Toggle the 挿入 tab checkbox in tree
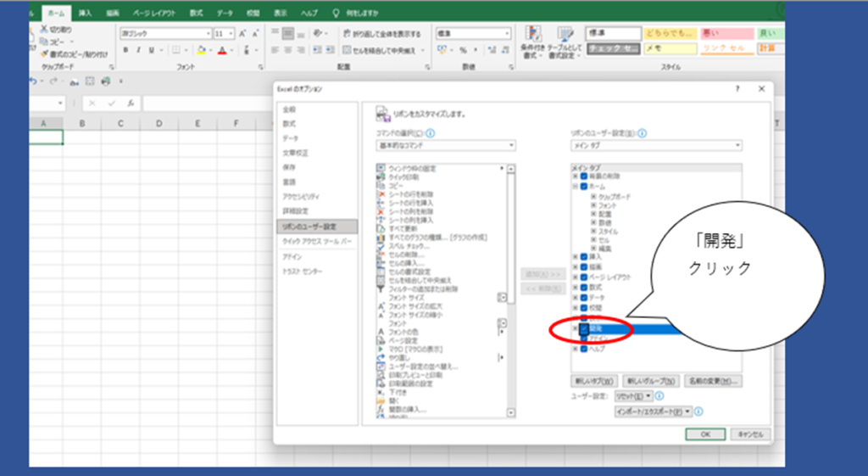Viewport: 868px width, 476px height. pyautogui.click(x=583, y=256)
